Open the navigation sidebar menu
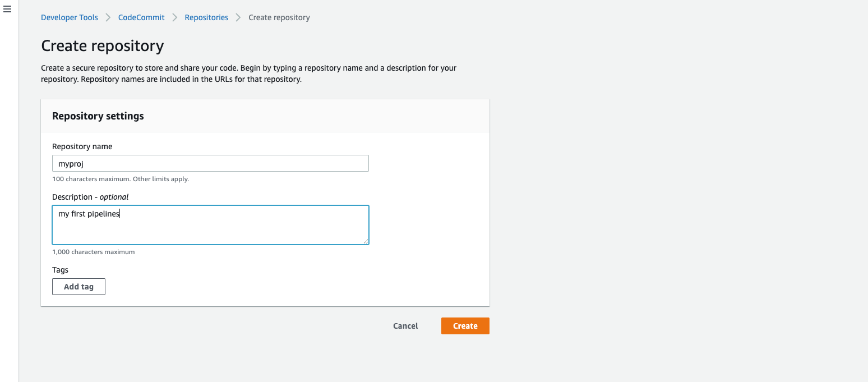Image resolution: width=868 pixels, height=382 pixels. [x=7, y=9]
